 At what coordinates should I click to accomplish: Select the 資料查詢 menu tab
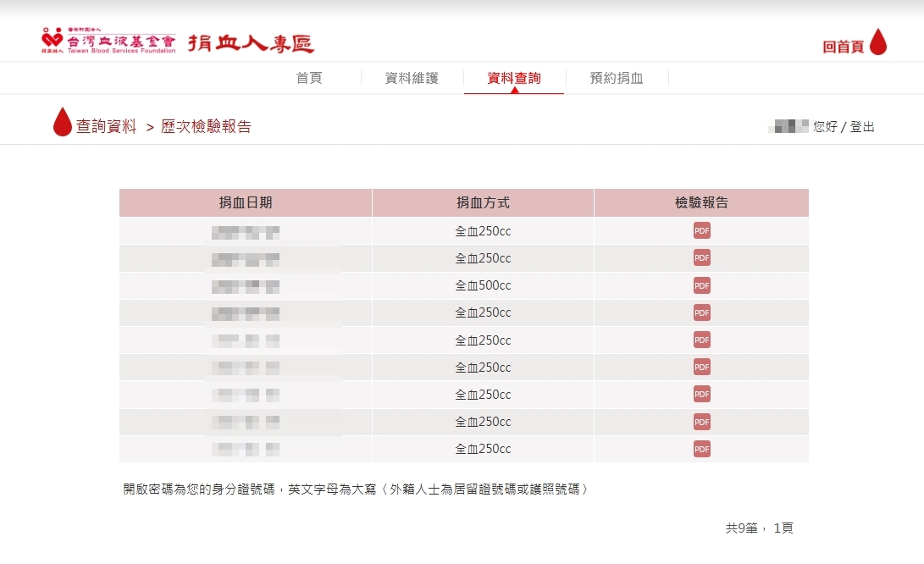pyautogui.click(x=514, y=78)
